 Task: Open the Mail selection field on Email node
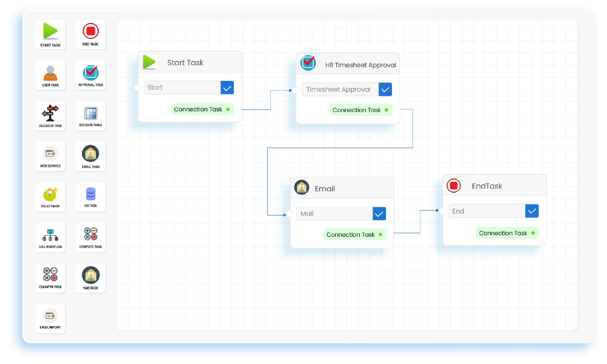click(x=334, y=214)
